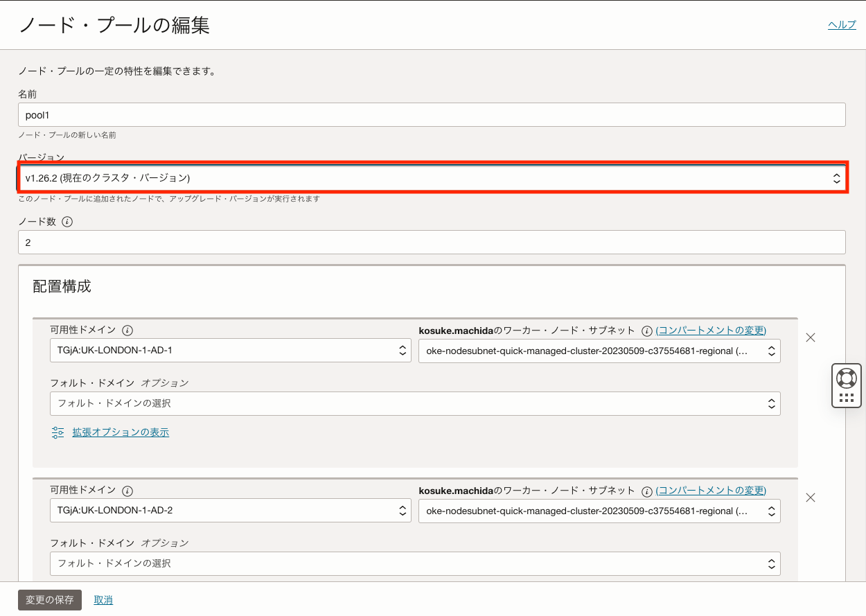
Task: Open the TGjA:UK-LONDON-1-AD-2 availability domain dropdown
Action: pos(230,511)
